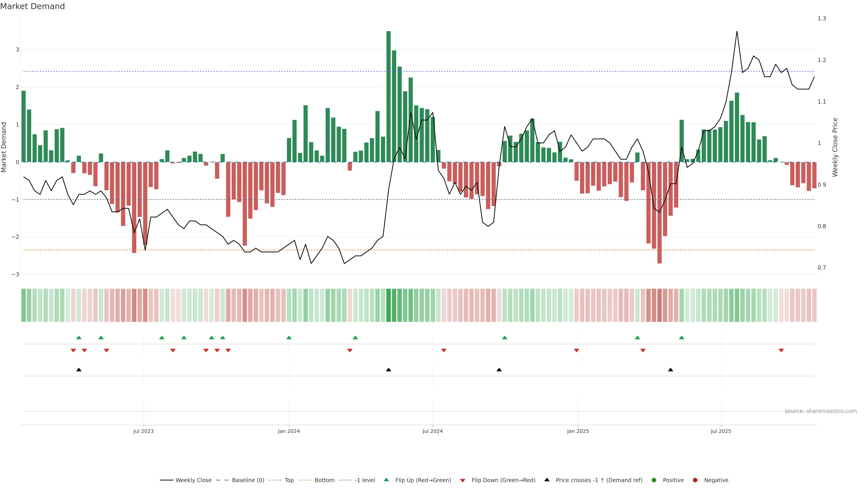Click the Market Demand chart title
Screen dimensions: 868x488
tap(32, 6)
